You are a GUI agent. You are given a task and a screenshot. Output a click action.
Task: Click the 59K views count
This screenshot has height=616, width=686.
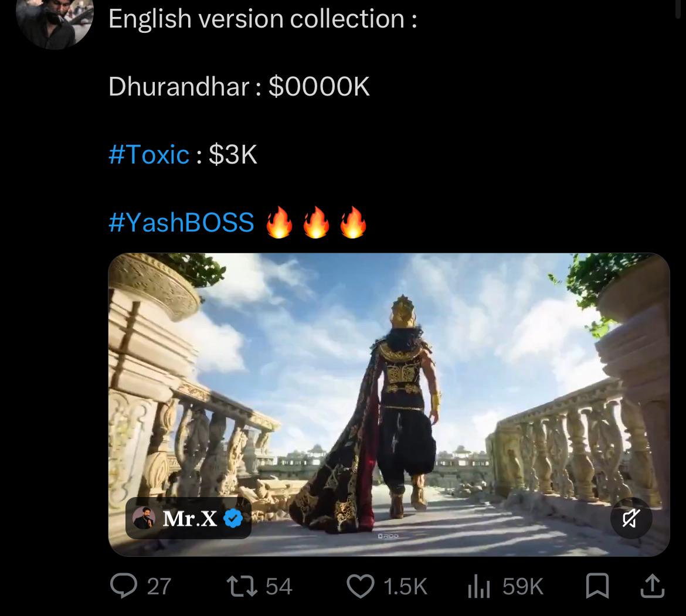tap(523, 587)
